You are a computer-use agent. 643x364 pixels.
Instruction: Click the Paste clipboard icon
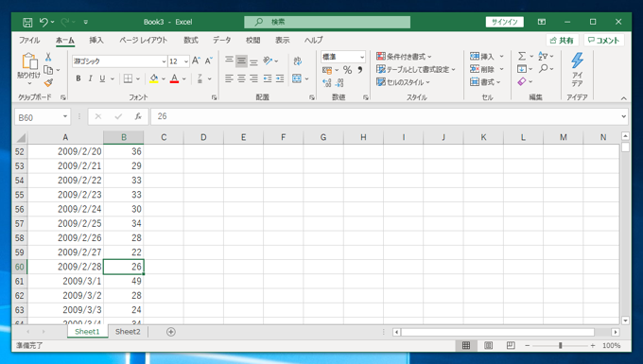click(29, 61)
